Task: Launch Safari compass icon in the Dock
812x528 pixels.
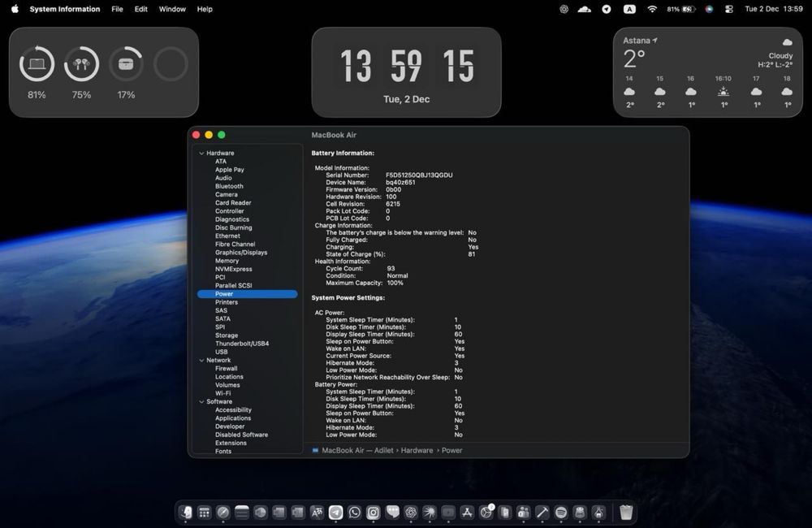Action: 223,513
